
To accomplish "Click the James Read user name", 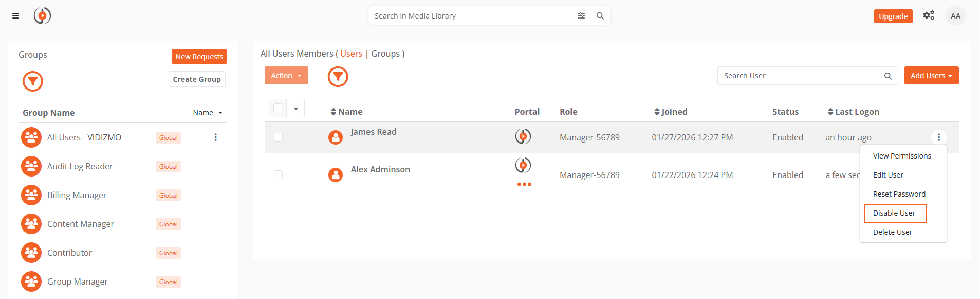I will [374, 132].
